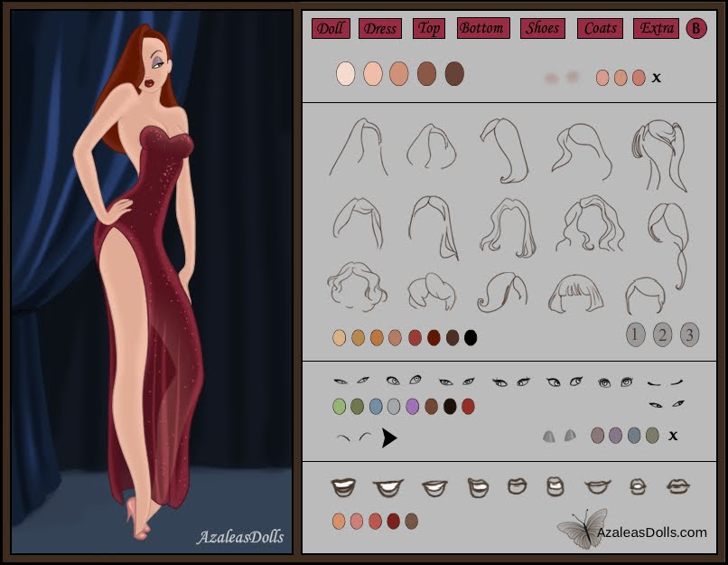728x565 pixels.
Task: Open the Doll tab
Action: coord(331,28)
